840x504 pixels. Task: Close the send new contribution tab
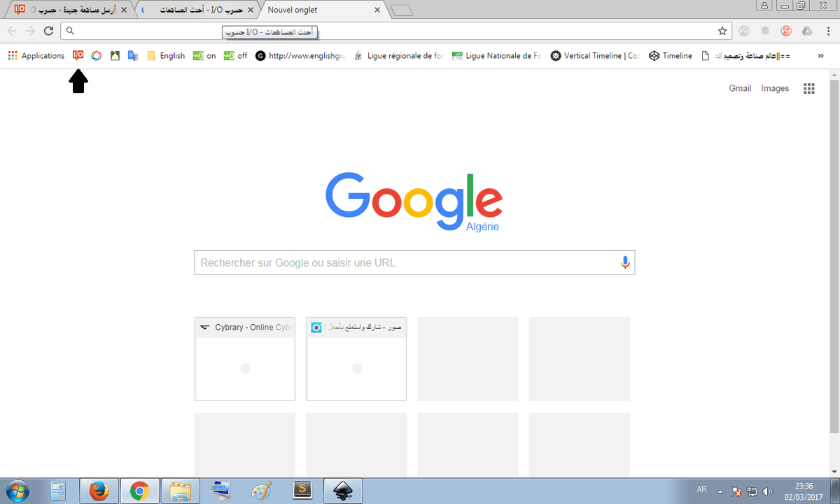pos(124,10)
